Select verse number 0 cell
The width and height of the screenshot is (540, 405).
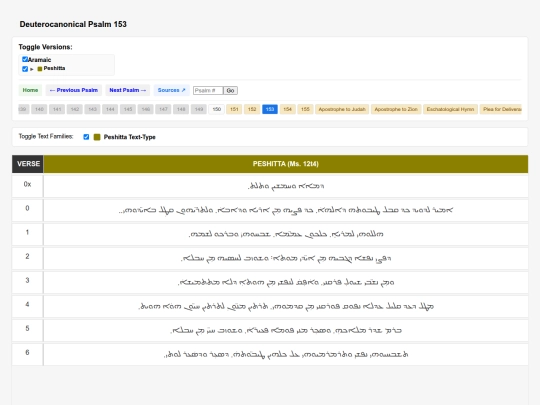[28, 210]
